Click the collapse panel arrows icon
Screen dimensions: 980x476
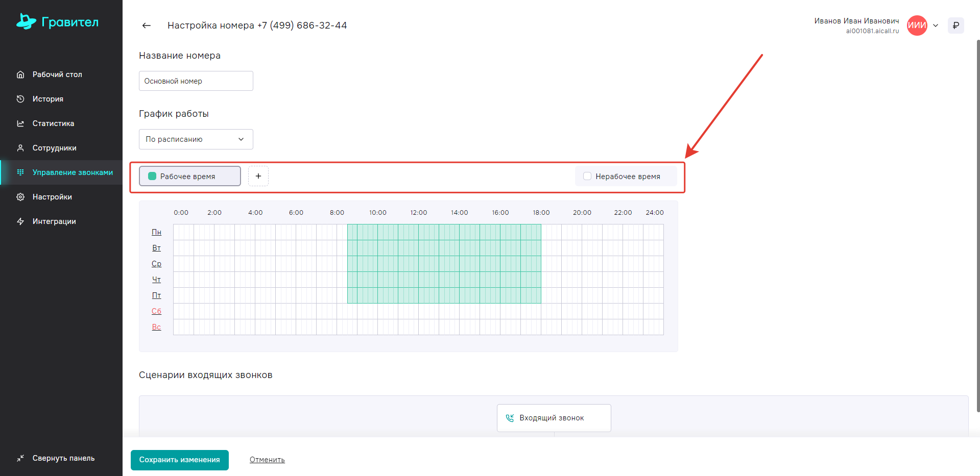[20, 458]
